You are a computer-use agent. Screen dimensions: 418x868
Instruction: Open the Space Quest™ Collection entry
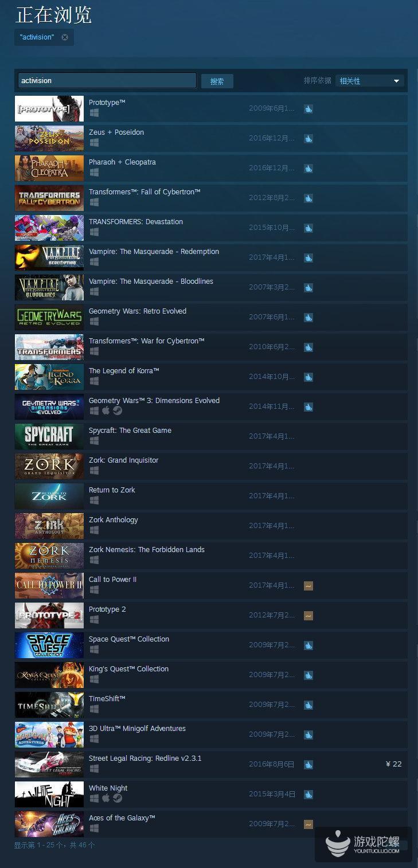(211, 645)
